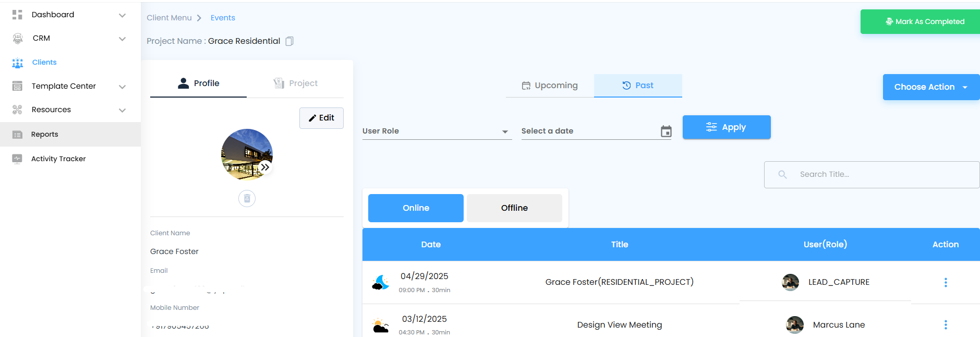The height and width of the screenshot is (337, 980).
Task: Click the Date column header
Action: click(x=431, y=245)
